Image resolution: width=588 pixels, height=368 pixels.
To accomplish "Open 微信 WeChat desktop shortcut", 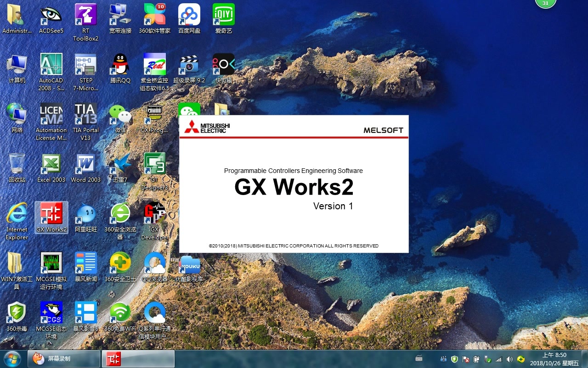I will [x=120, y=118].
